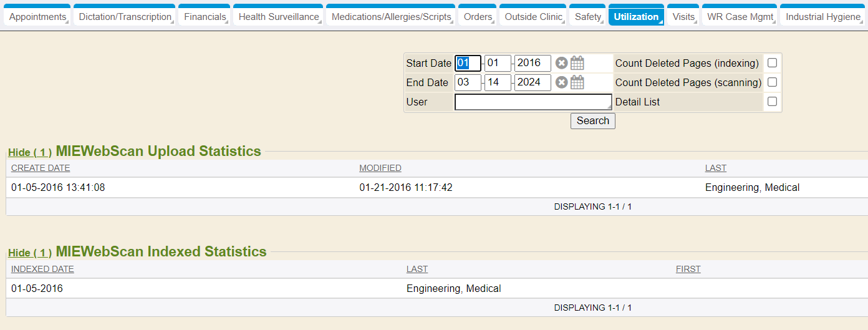Clear the End Date with the X icon
This screenshot has height=330, width=868.
[x=561, y=82]
